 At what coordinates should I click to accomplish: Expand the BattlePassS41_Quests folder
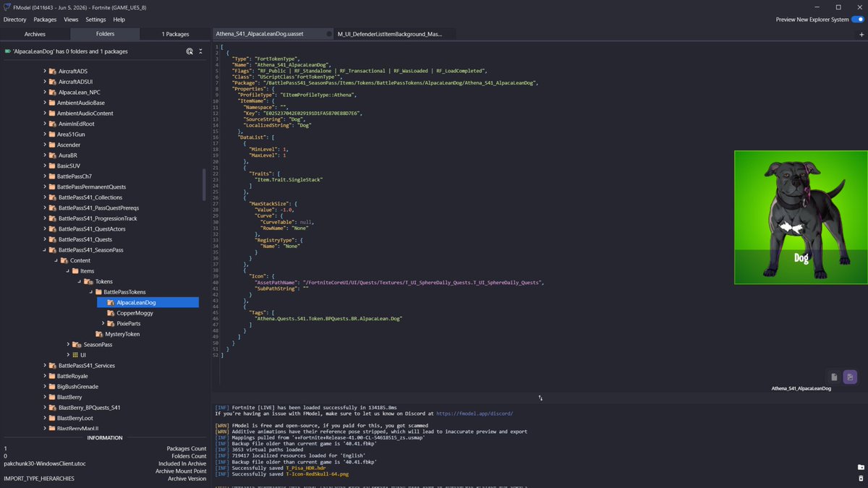pos(43,239)
